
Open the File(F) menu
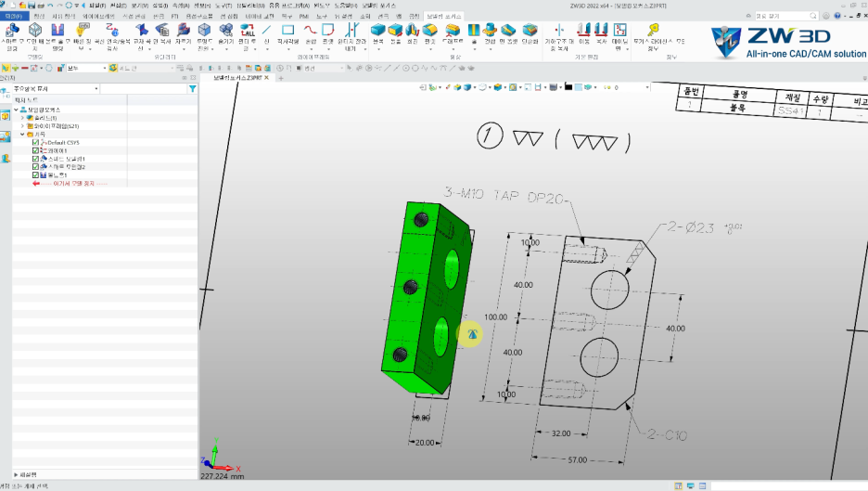coord(97,6)
